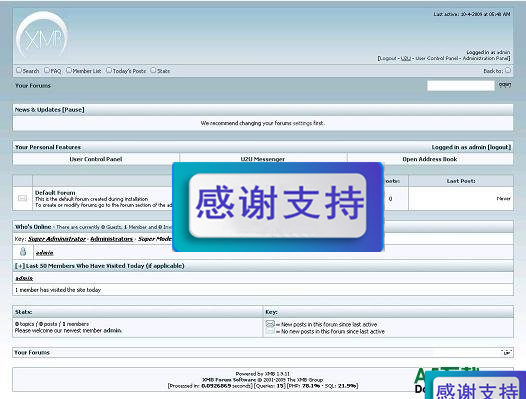Click 'Last Post:' column header
Screen dimensions: 526x399
[461, 181]
